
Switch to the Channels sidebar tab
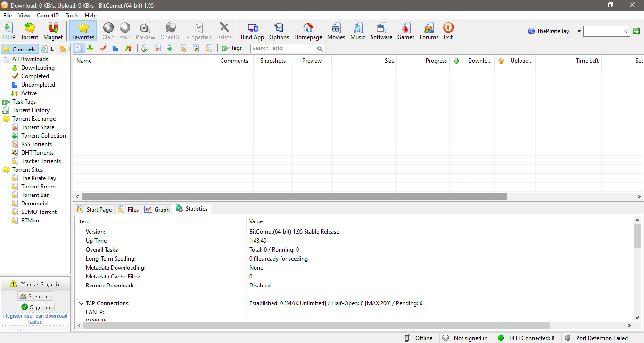(19, 49)
